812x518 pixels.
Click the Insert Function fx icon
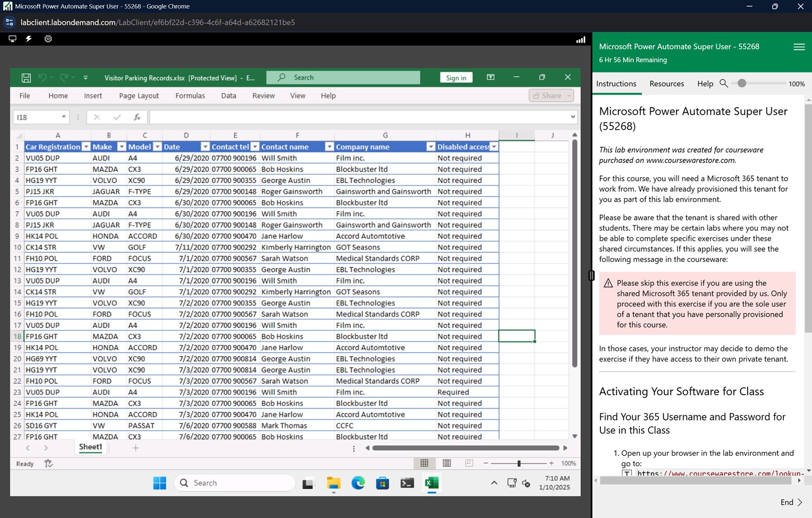coord(137,117)
